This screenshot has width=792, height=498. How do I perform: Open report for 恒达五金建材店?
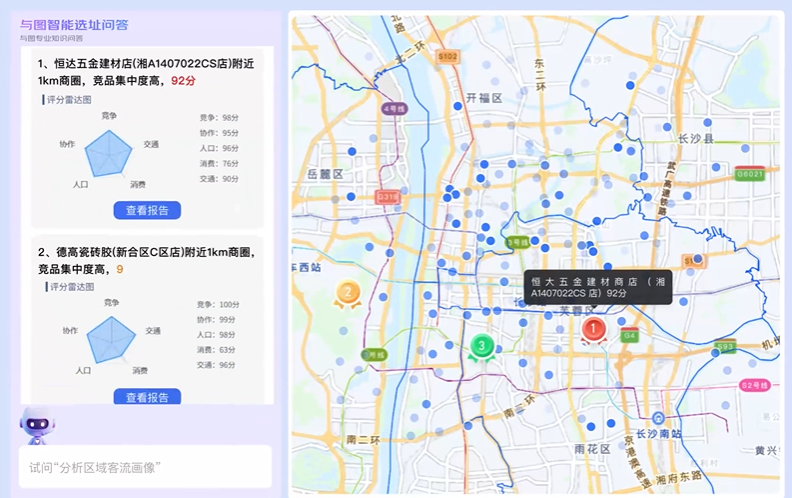(147, 210)
